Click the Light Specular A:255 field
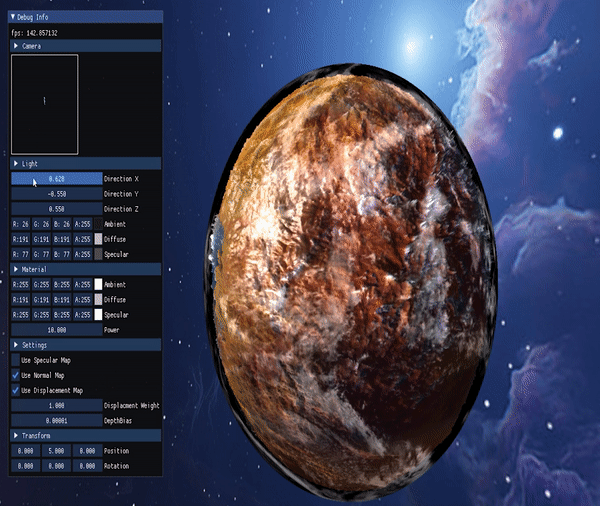 (x=83, y=254)
